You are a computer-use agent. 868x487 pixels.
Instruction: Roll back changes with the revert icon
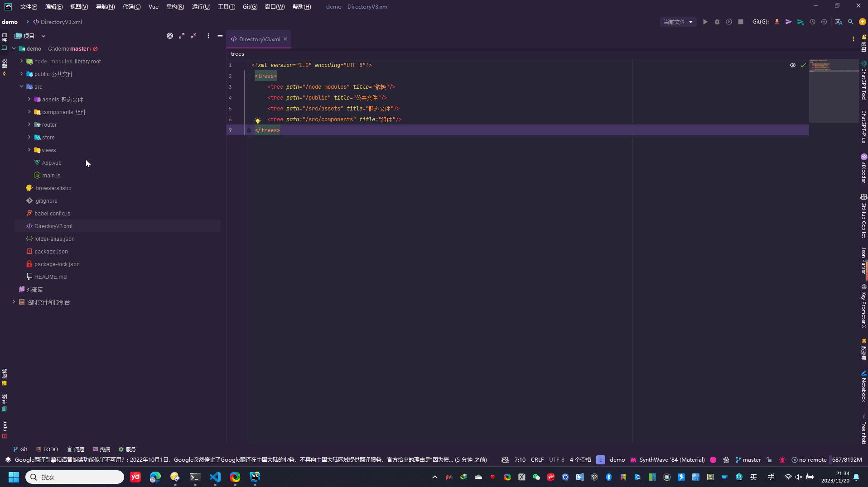pos(824,22)
